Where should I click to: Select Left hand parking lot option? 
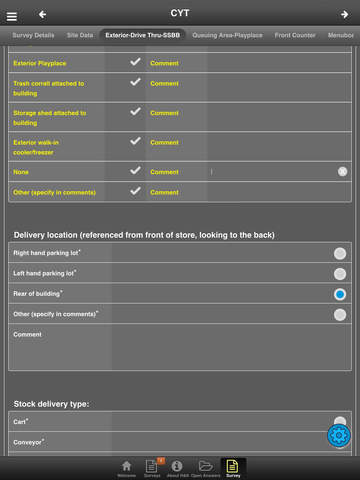[340, 274]
